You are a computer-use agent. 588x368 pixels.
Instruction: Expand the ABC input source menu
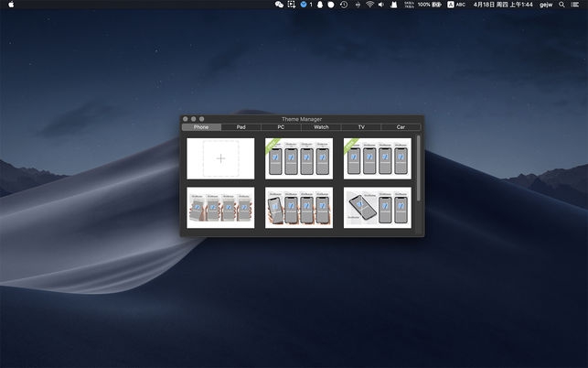[455, 5]
